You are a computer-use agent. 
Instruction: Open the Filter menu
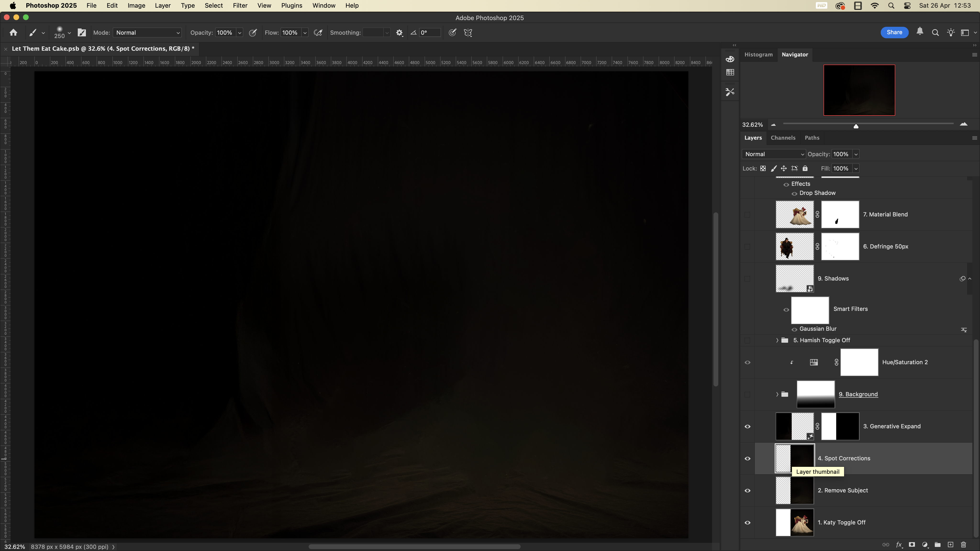tap(240, 6)
